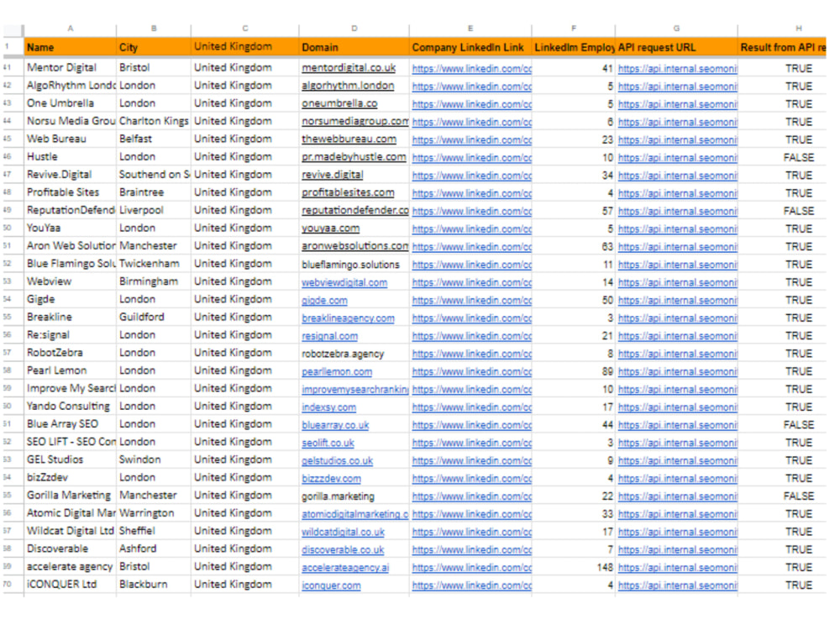Select the 'Twickenham' city cell
840x630 pixels.
pyautogui.click(x=153, y=264)
